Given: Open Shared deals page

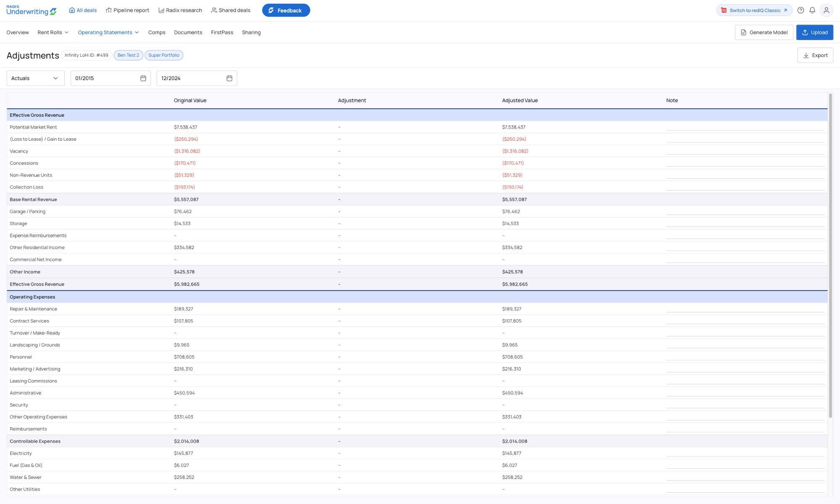Looking at the screenshot, I should tap(231, 10).
